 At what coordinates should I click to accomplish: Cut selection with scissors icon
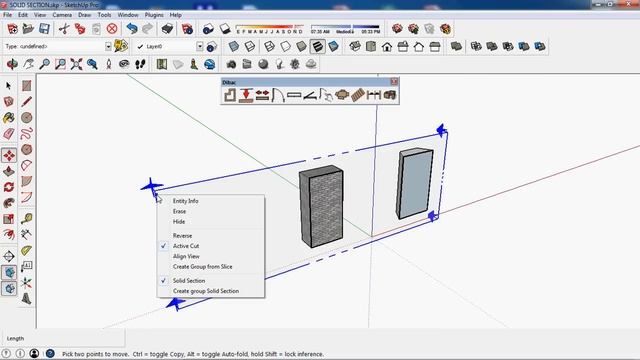[x=64, y=29]
